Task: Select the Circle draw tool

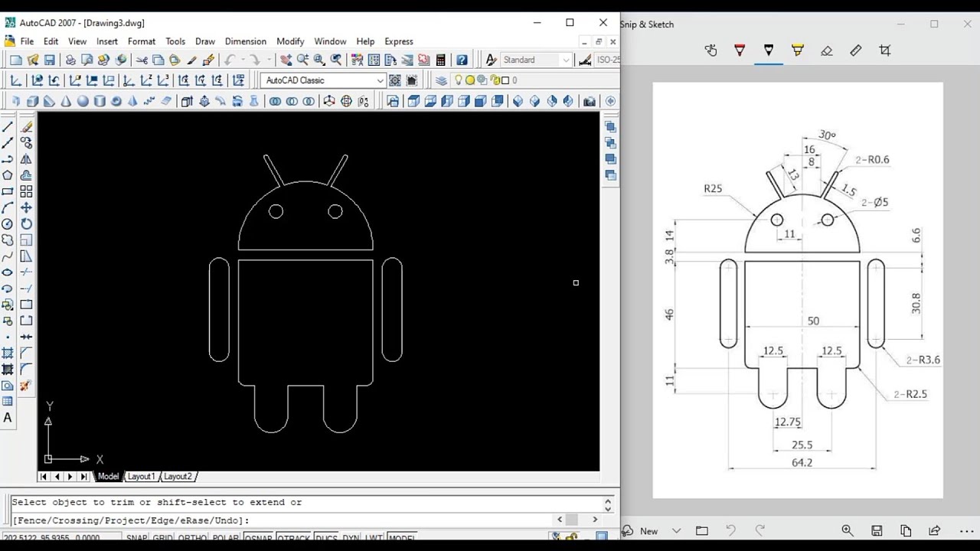Action: (x=8, y=223)
